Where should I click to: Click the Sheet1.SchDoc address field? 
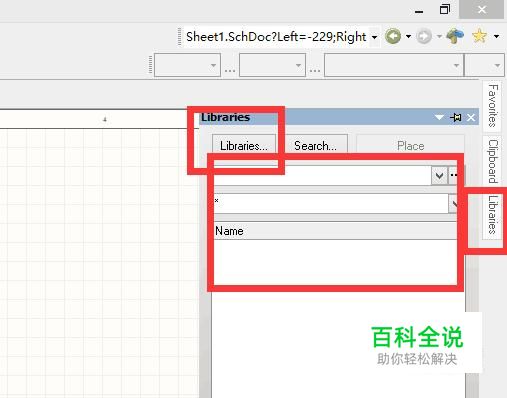276,36
